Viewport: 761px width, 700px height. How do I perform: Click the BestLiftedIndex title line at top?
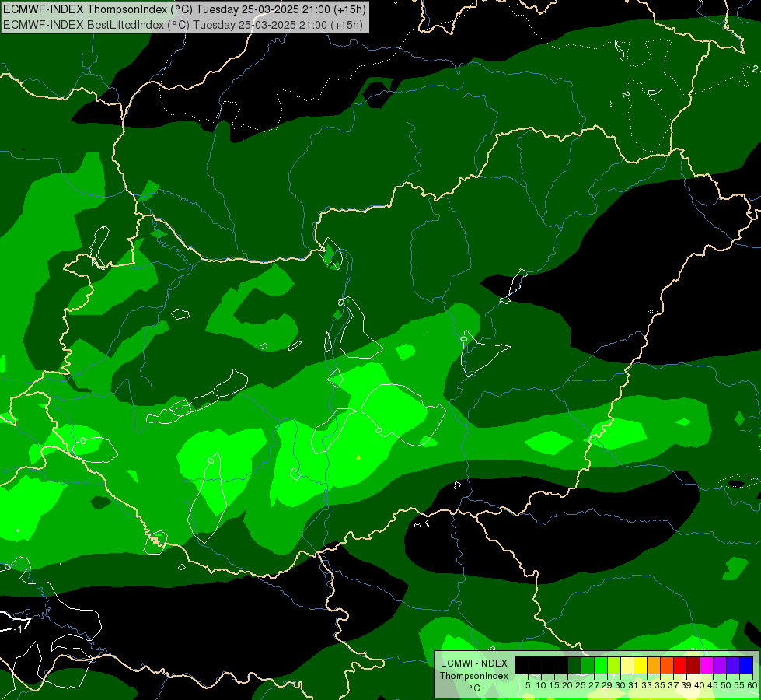click(x=183, y=24)
